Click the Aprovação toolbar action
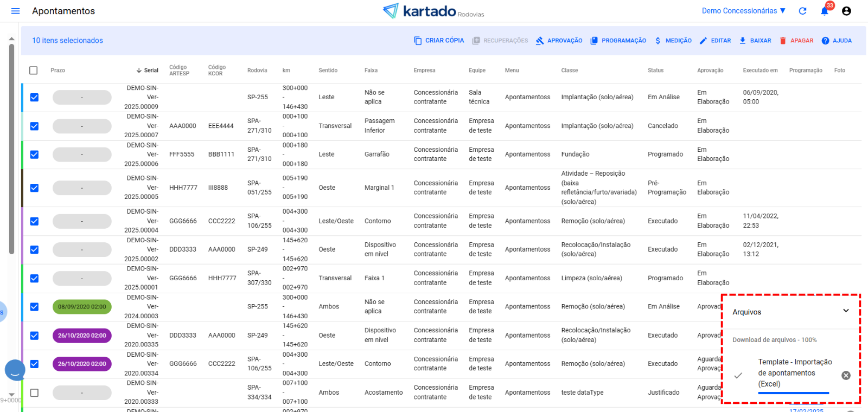 pos(559,41)
